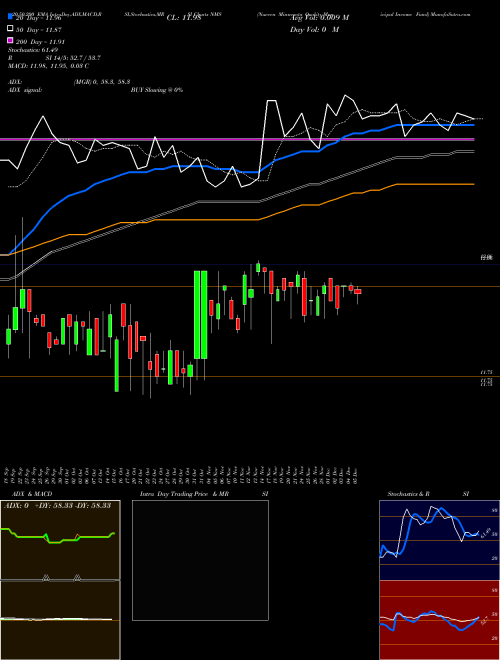Select the '200 Day = 11.91' legend text
The image size is (500, 660).
click(40, 42)
